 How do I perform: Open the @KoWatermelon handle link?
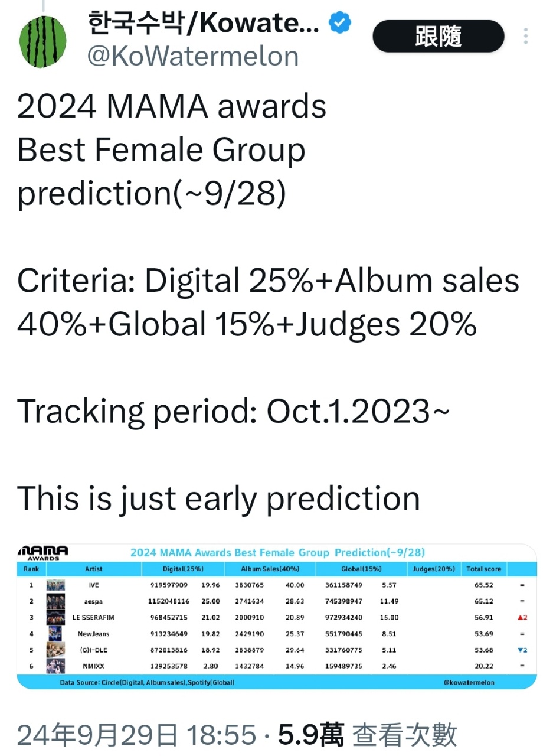tap(193, 57)
